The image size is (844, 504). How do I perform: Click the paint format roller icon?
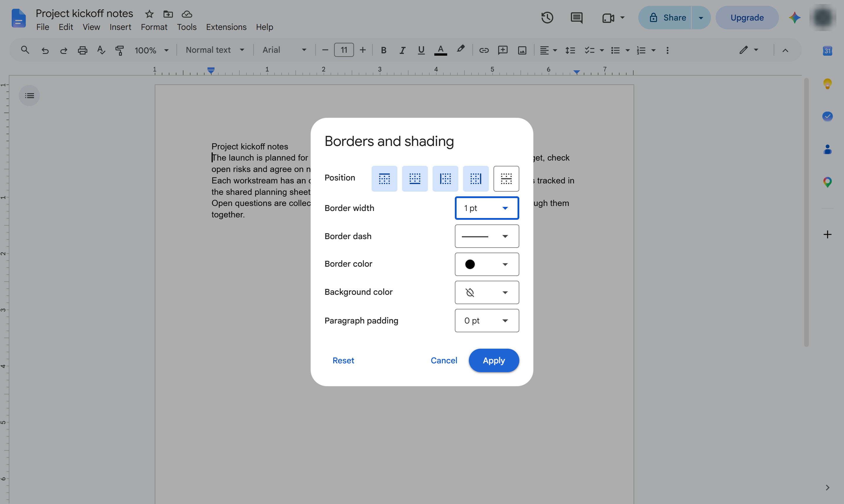pos(120,50)
